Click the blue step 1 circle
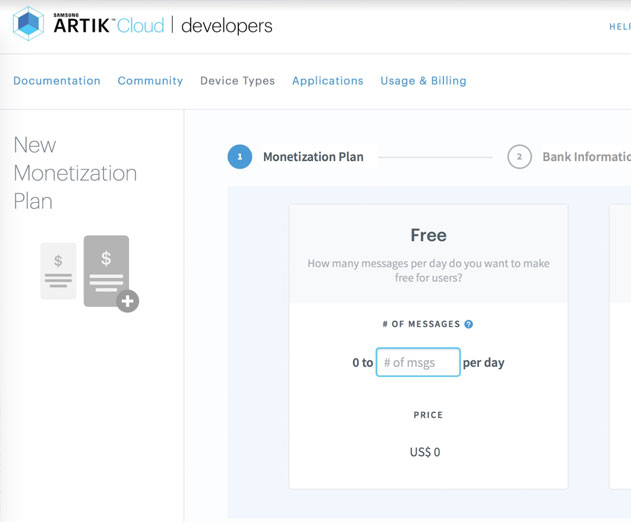631x522 pixels. click(240, 157)
